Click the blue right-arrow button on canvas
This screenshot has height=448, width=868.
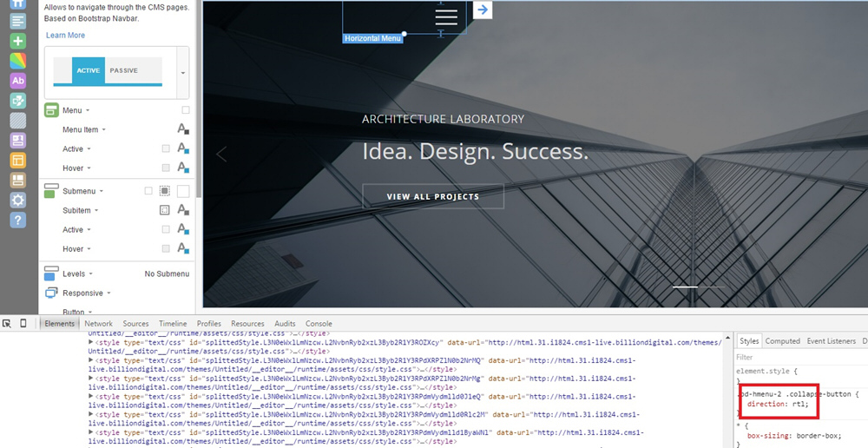pos(483,10)
